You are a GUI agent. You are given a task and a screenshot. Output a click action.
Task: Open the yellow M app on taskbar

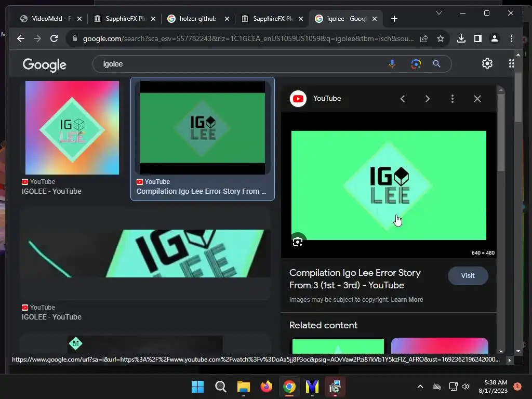[x=312, y=387]
